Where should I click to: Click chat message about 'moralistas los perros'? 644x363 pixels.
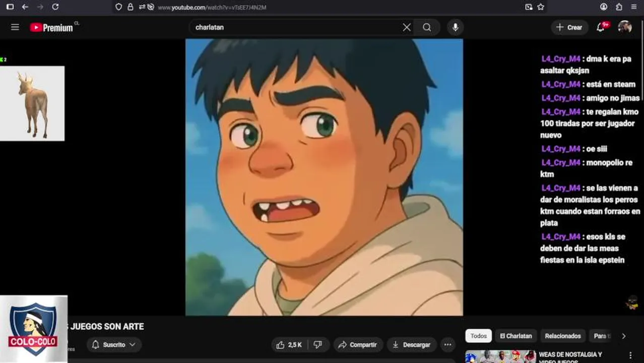point(590,205)
